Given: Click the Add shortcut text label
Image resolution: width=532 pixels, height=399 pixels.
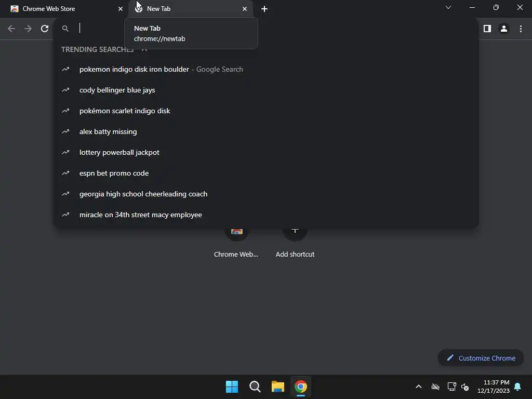Looking at the screenshot, I should tap(295, 254).
